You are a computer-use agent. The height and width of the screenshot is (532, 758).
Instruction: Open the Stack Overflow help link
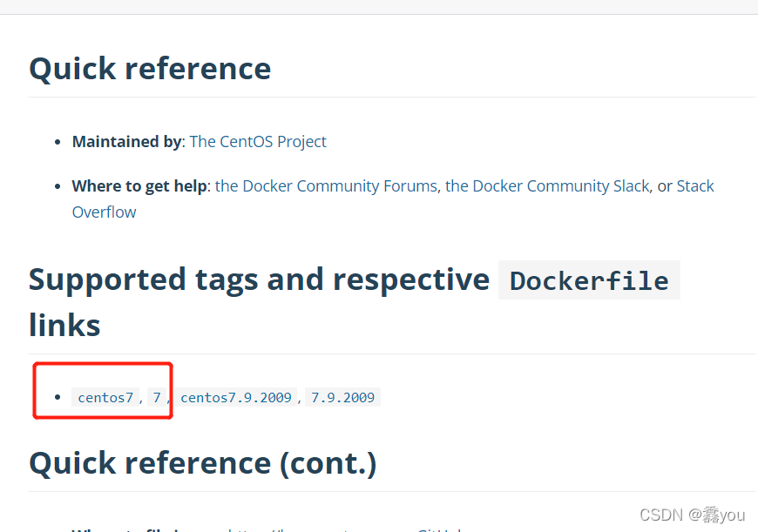[694, 186]
